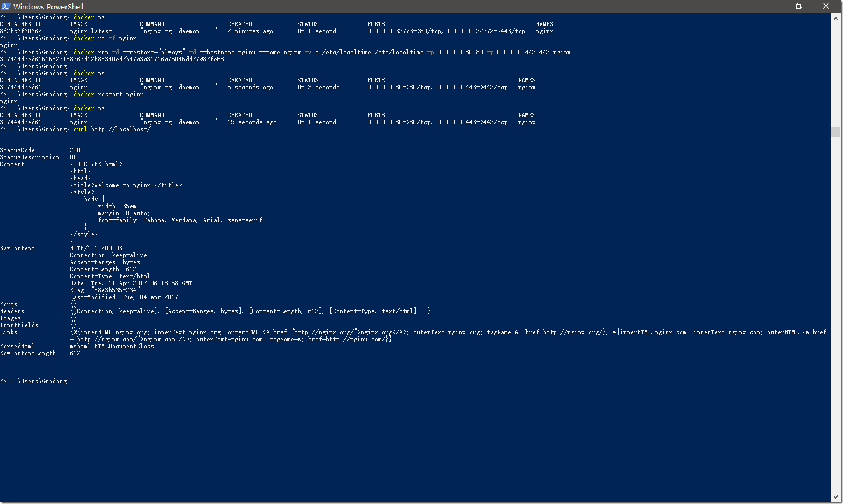Click the 'HTTP/1.1 200 OK' line
Image resolution: width=843 pixels, height=504 pixels.
click(96, 249)
